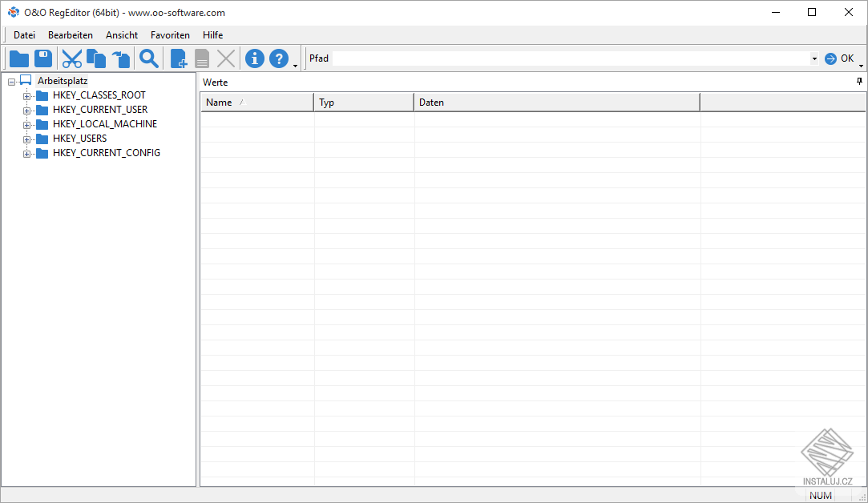
Task: Click the paste icon in toolbar
Action: (x=121, y=58)
